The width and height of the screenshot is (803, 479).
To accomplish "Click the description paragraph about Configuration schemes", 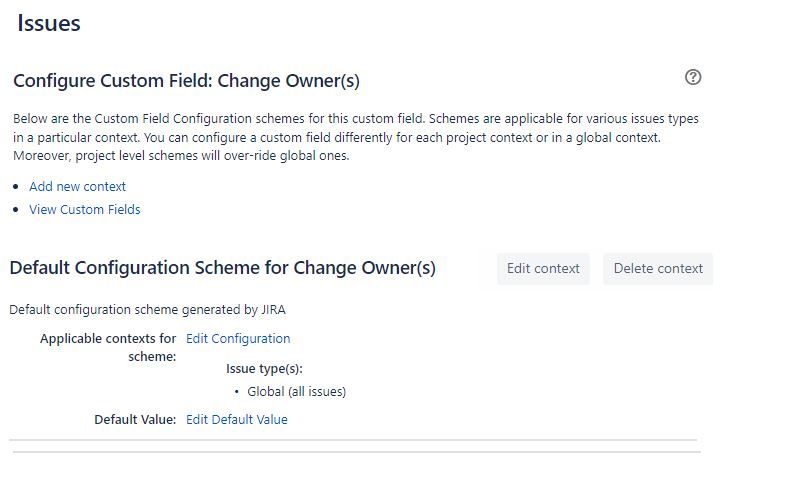I will tap(356, 137).
